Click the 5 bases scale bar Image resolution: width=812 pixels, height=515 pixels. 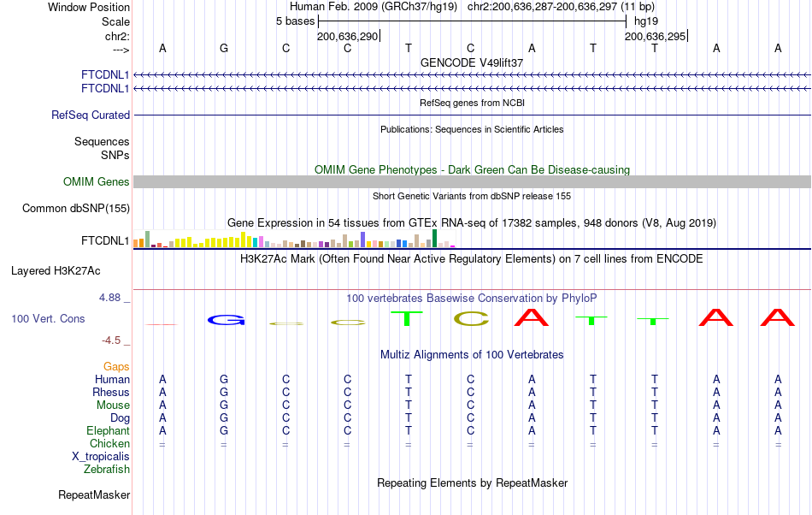coord(473,21)
